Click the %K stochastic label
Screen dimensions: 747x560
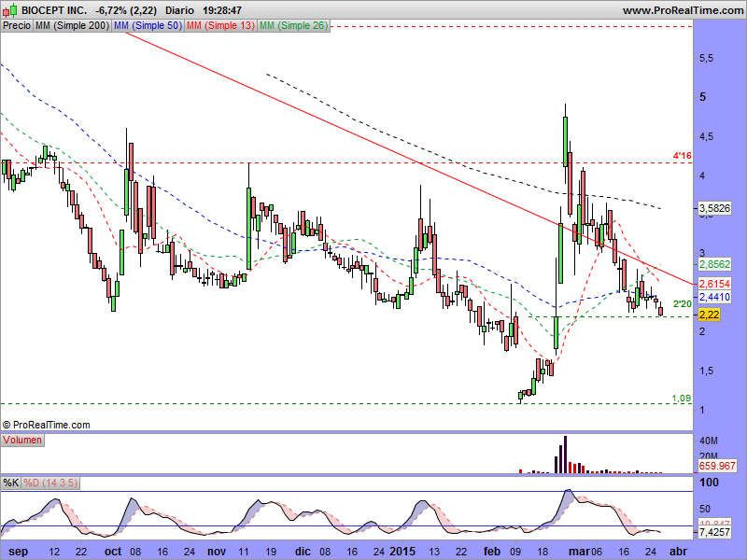pyautogui.click(x=11, y=483)
